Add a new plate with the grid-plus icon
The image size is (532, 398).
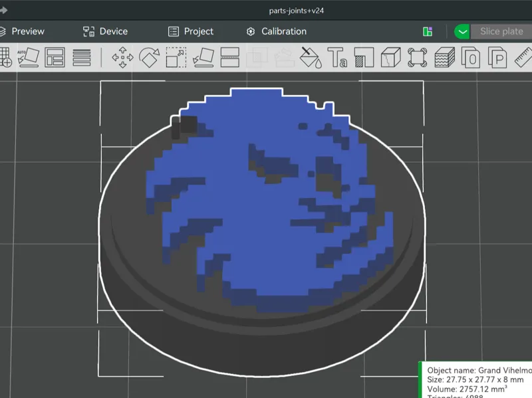pyautogui.click(x=5, y=57)
